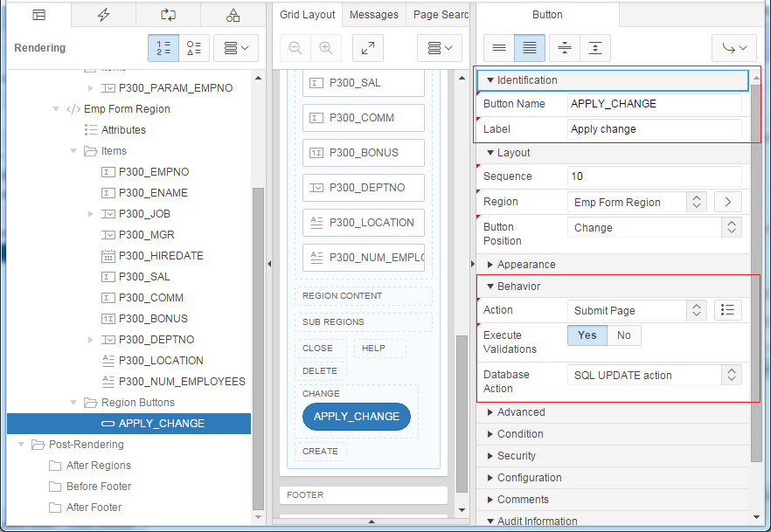The height and width of the screenshot is (532, 771).
Task: Collapse the Layout group
Action: point(490,153)
